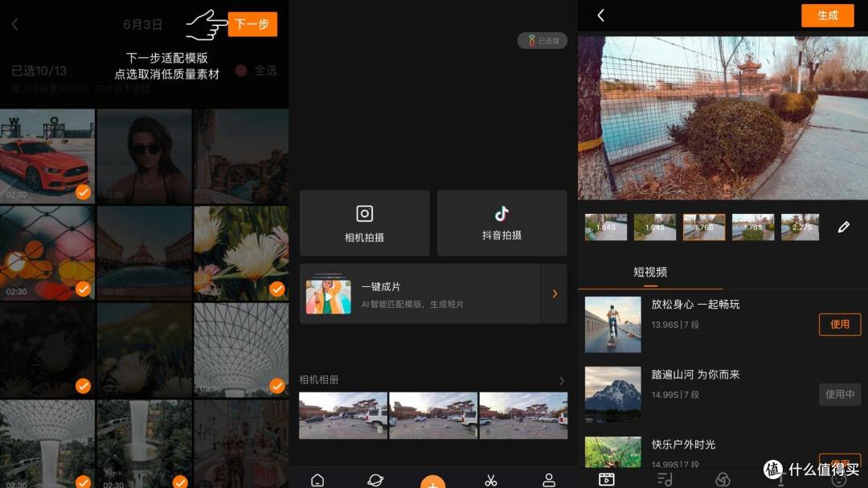Select the 2.27S clip thumbnail
This screenshot has width=868, height=488.
click(x=800, y=227)
